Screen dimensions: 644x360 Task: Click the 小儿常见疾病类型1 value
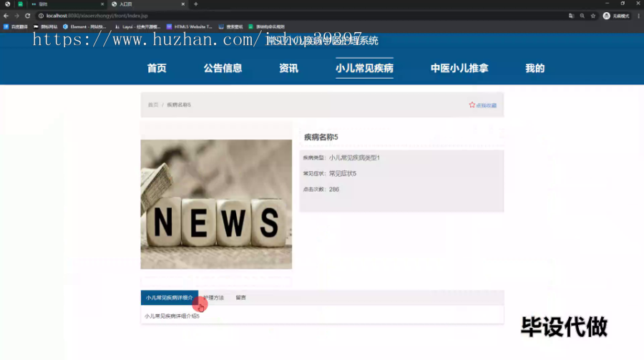coord(354,157)
